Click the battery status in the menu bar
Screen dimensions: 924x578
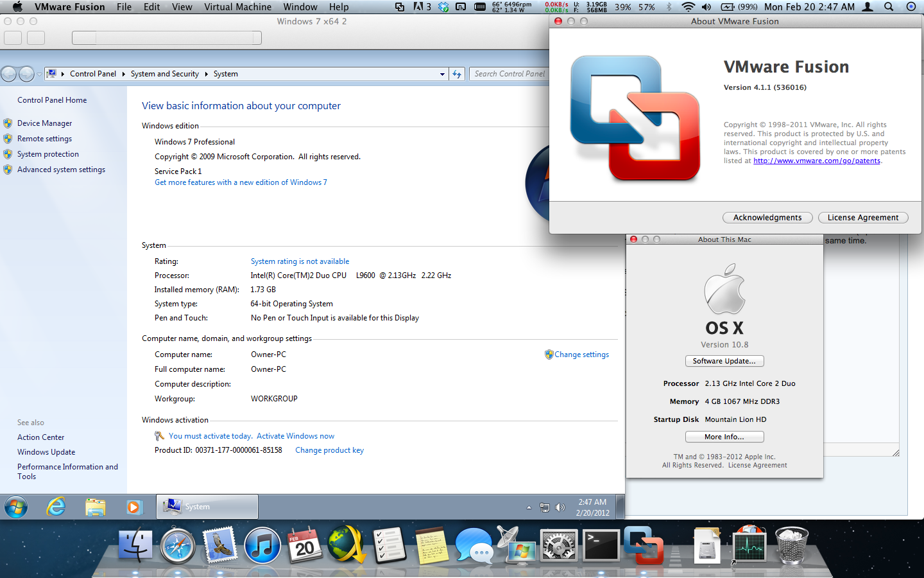click(x=739, y=6)
